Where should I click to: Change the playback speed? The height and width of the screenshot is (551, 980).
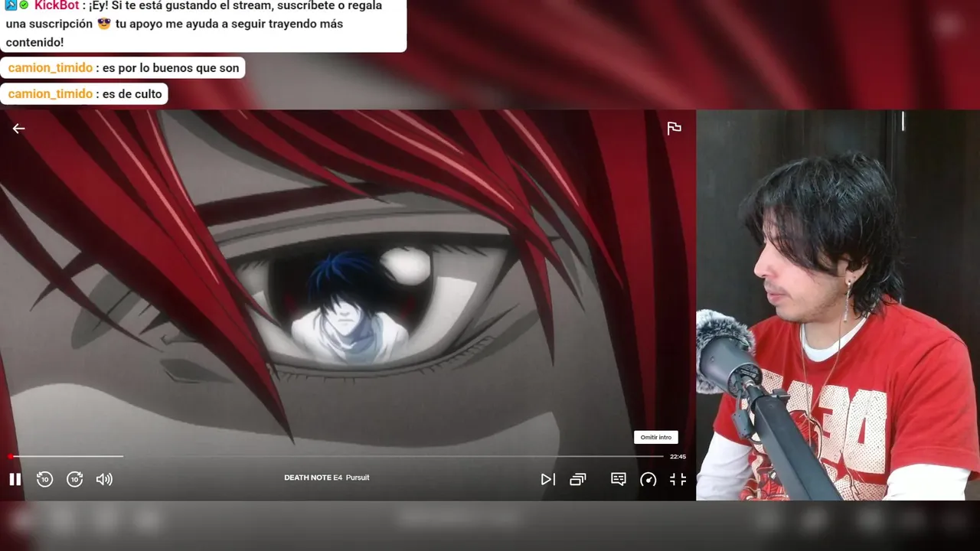[648, 479]
